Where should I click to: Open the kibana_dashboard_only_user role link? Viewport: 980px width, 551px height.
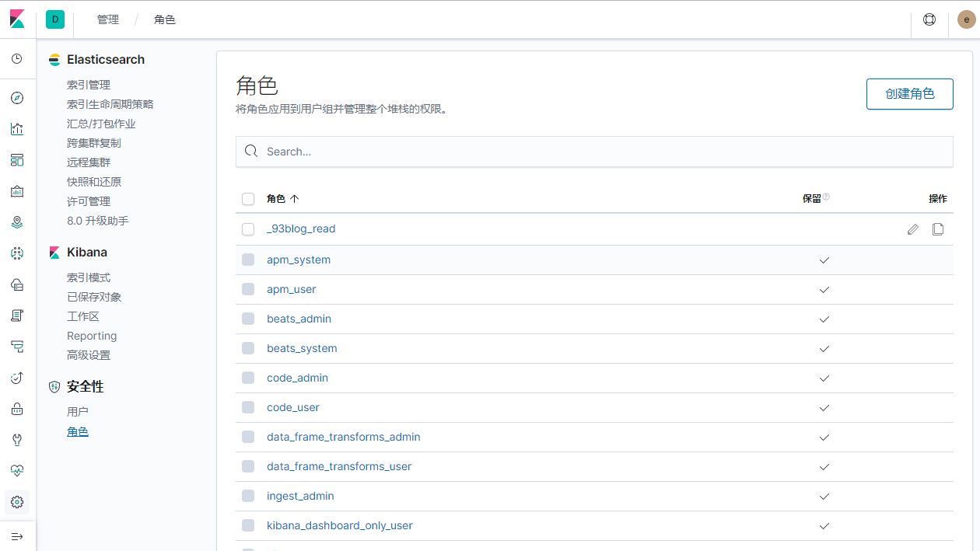tap(340, 525)
